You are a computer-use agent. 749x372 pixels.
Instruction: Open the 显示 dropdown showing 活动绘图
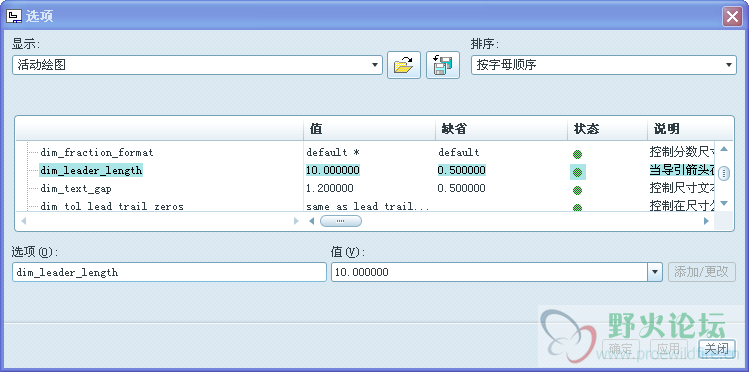[197, 65]
